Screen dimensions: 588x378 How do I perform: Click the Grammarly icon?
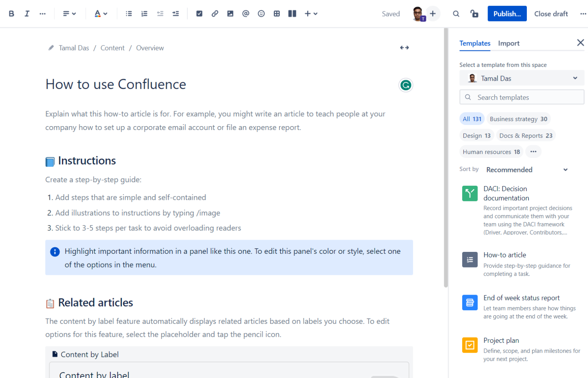tap(406, 85)
